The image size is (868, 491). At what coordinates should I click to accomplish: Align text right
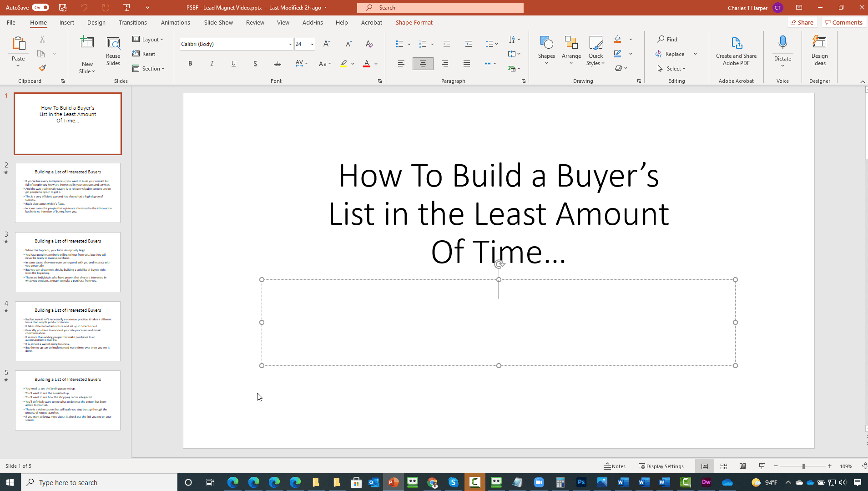point(445,64)
